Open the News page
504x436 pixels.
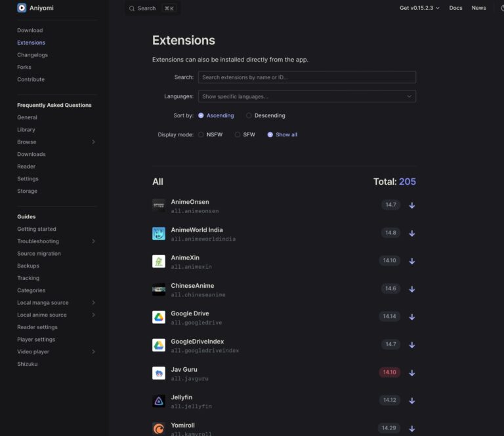(x=478, y=8)
